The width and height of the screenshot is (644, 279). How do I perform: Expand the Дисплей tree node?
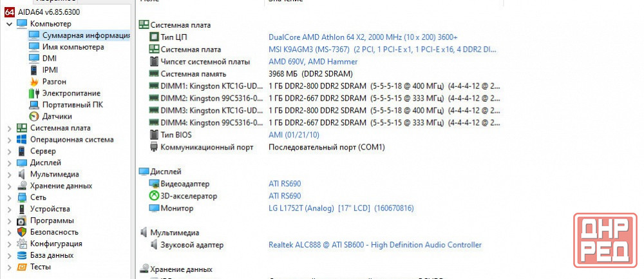[10, 163]
